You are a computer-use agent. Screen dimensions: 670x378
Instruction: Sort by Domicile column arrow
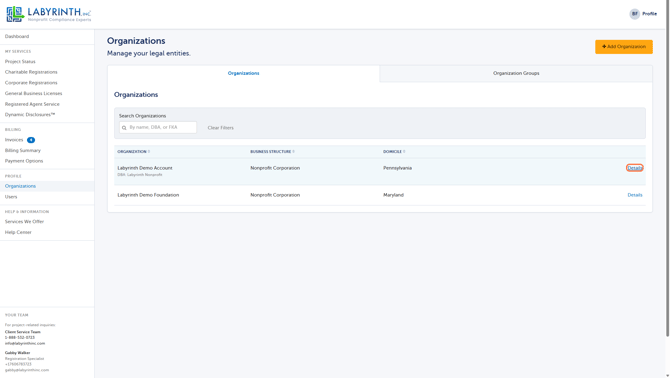(404, 152)
